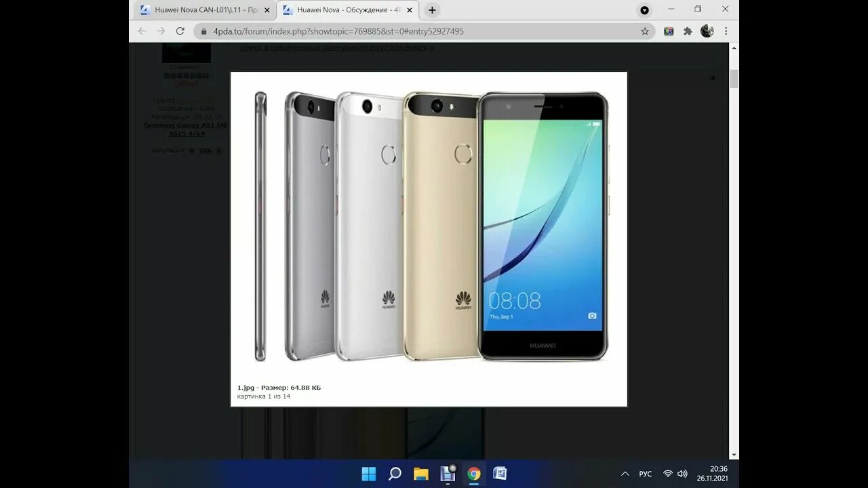Open the volume speaker tray icon
Image resolution: width=868 pixels, height=488 pixels.
[x=682, y=474]
